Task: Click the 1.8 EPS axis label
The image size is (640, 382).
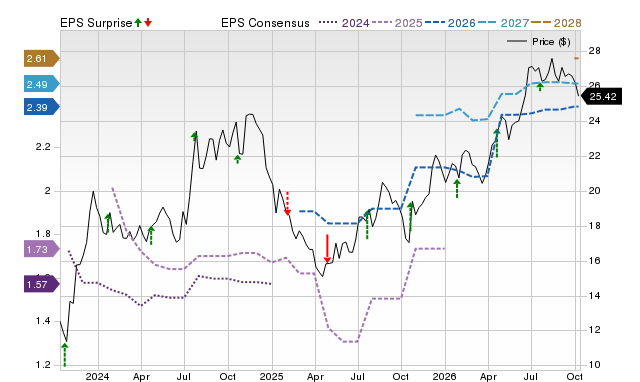Action: (43, 234)
